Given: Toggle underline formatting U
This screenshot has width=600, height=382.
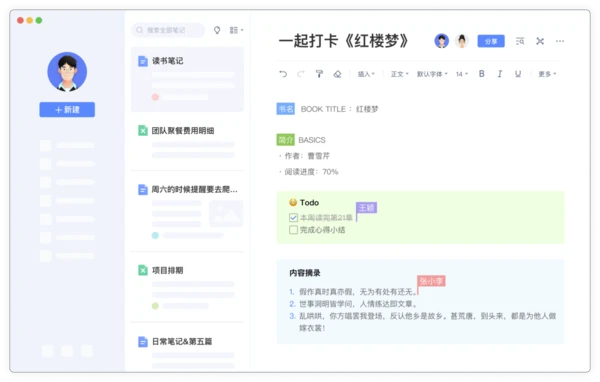Looking at the screenshot, I should click(518, 74).
